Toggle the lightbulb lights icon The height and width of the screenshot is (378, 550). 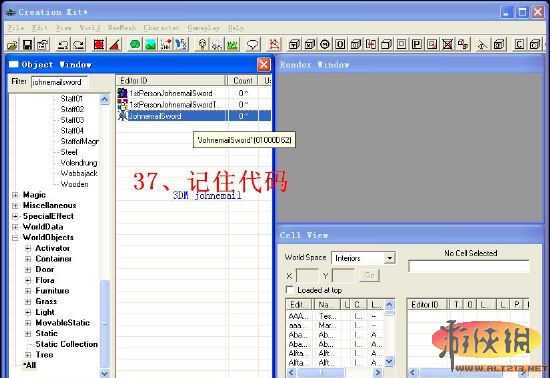[x=202, y=45]
